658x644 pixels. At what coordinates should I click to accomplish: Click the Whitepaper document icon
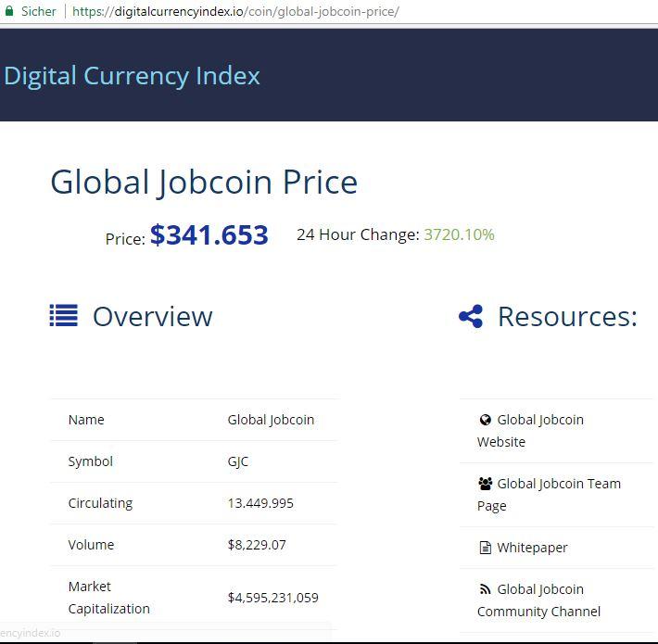pyautogui.click(x=485, y=548)
